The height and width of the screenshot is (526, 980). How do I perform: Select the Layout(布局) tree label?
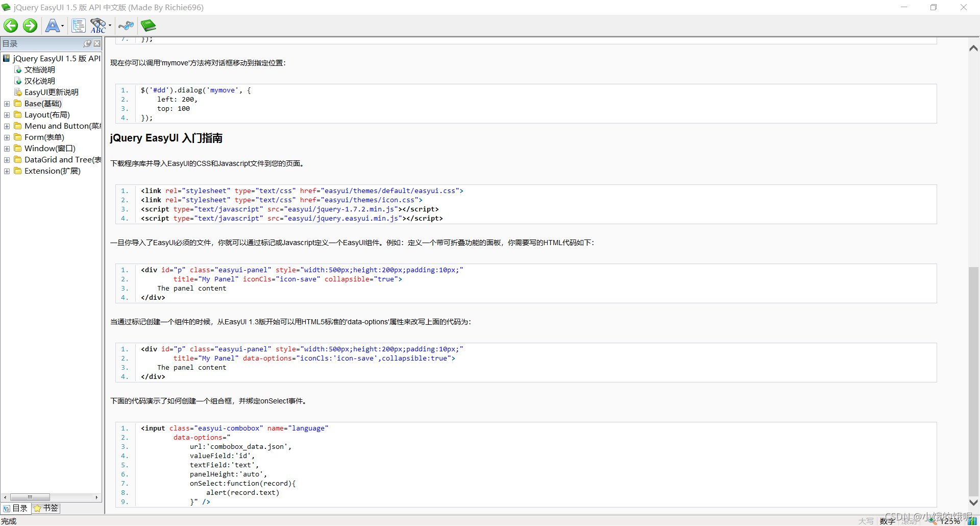point(47,115)
